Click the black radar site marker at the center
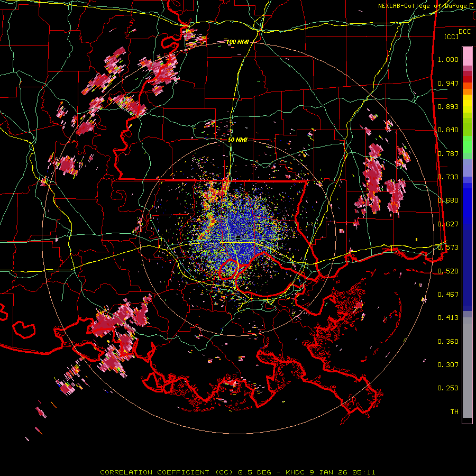Image resolution: width=476 pixels, height=476 pixels. click(x=239, y=237)
